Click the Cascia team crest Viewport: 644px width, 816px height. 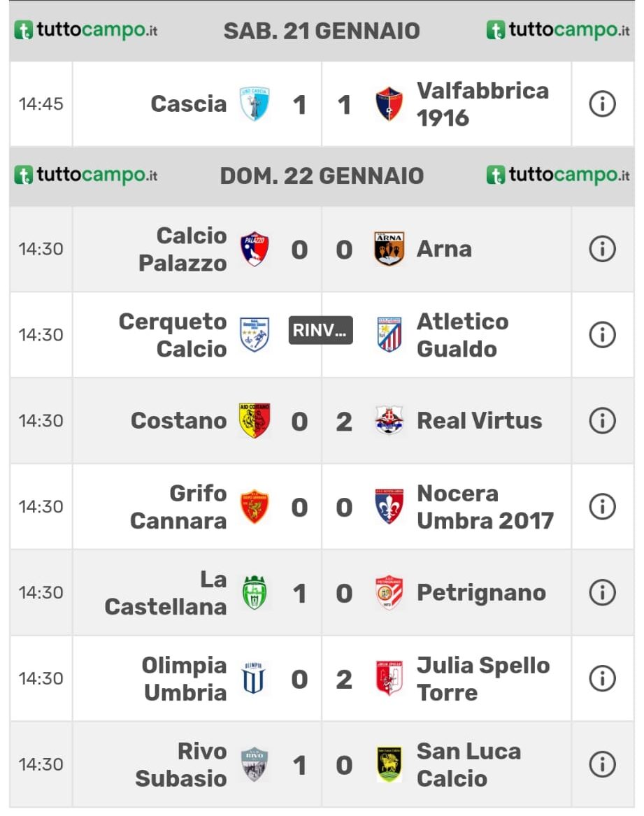point(255,104)
